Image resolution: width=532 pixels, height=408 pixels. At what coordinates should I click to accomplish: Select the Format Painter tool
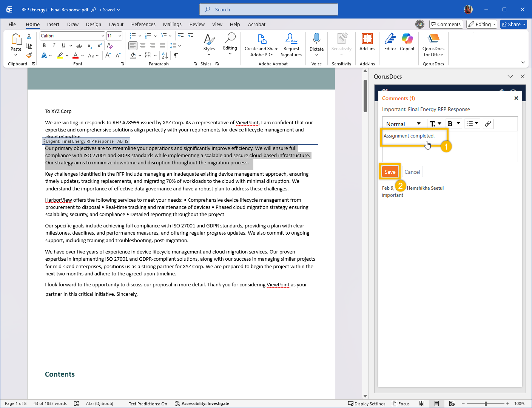[29, 55]
